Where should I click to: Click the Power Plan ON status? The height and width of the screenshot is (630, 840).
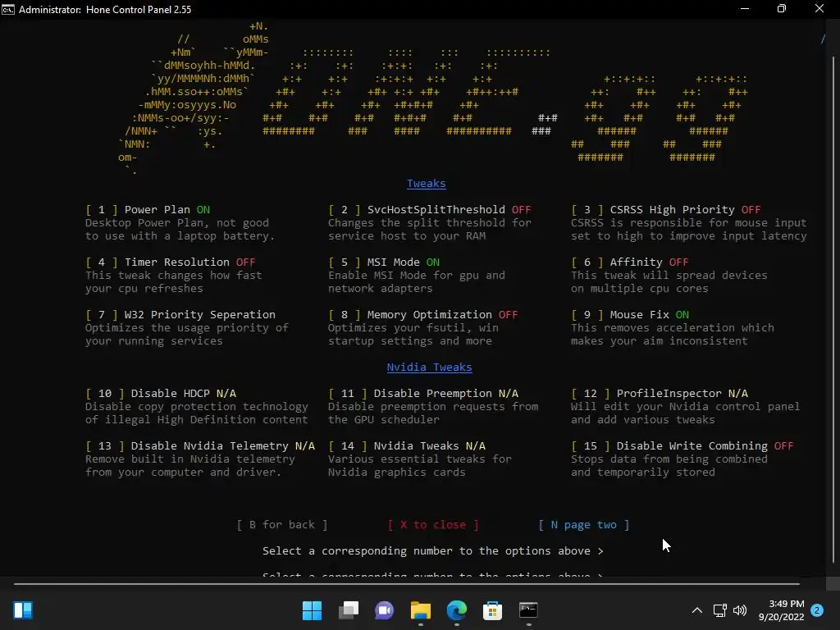203,209
